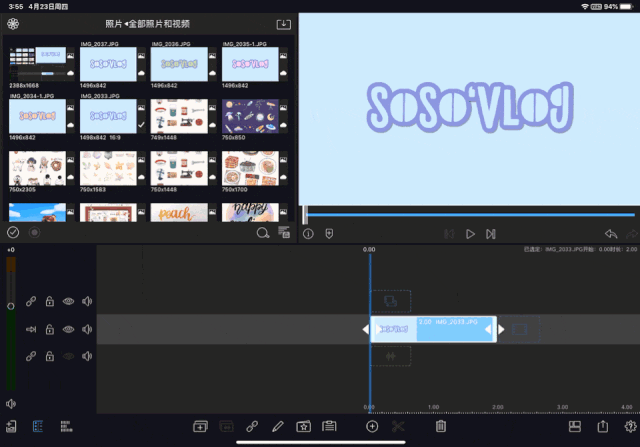Image resolution: width=640 pixels, height=447 pixels.
Task: Lock the top overlay track
Action: (x=50, y=301)
